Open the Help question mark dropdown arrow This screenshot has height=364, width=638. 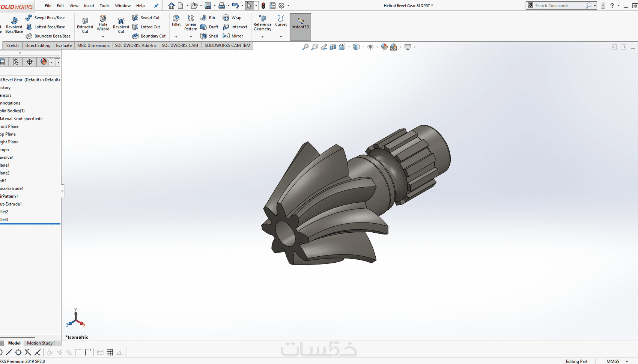click(x=619, y=6)
